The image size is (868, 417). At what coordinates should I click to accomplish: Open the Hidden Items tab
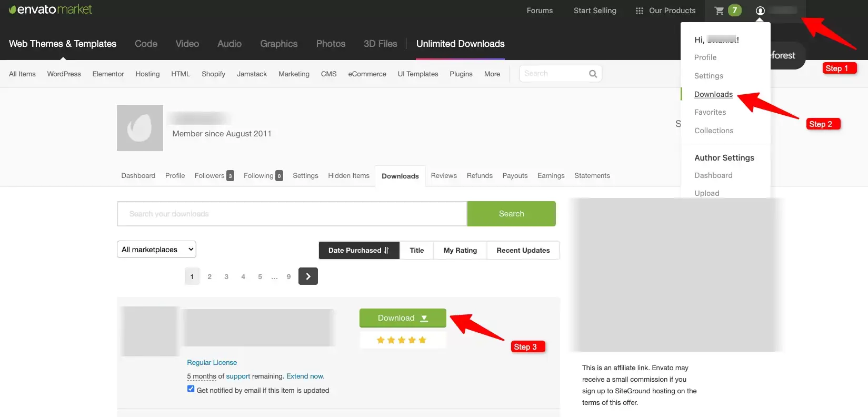[x=348, y=176]
